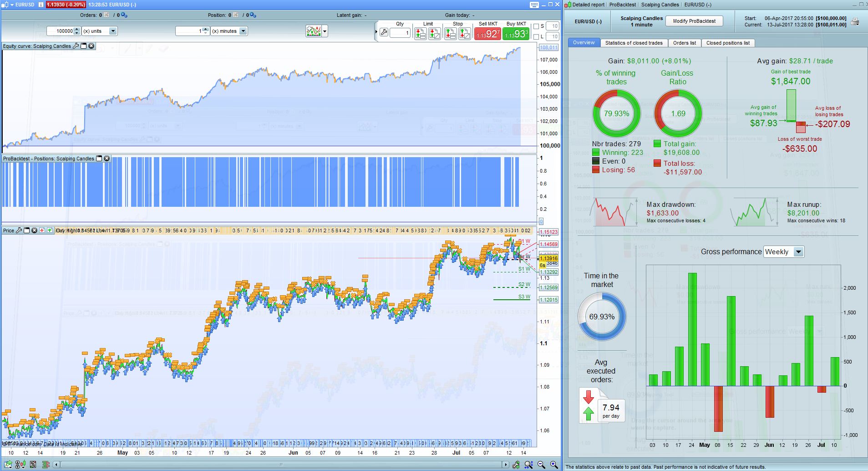Click the S value input field
This screenshot has height=471, width=868.
pos(552,26)
